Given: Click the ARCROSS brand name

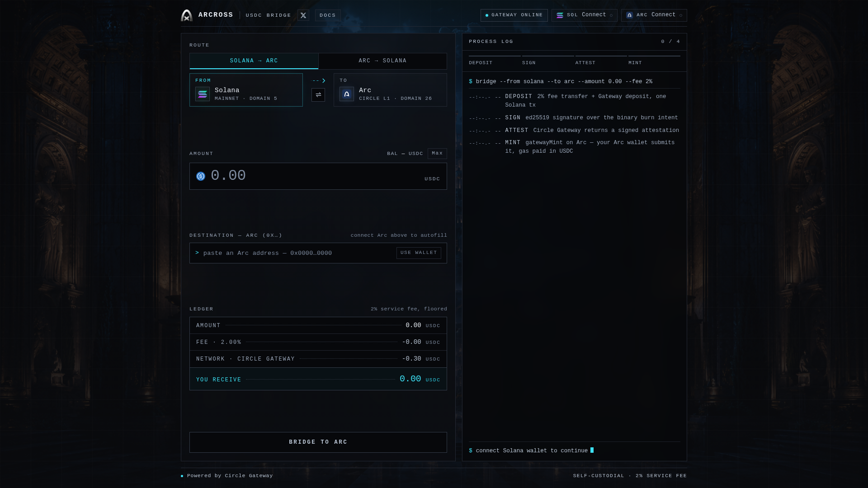Looking at the screenshot, I should click(216, 15).
